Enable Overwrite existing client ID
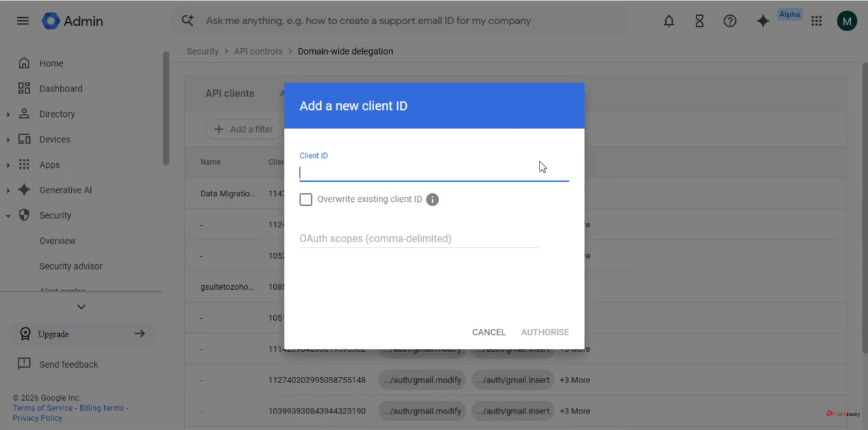868x430 pixels. 306,199
